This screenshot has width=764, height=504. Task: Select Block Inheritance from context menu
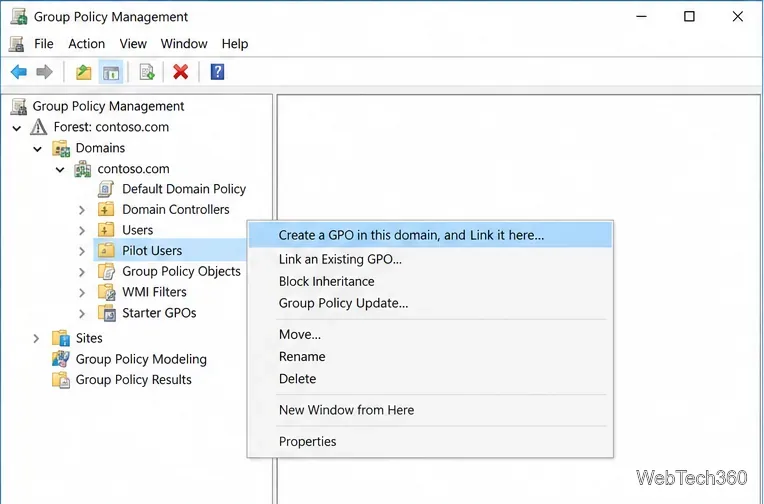coord(430,281)
